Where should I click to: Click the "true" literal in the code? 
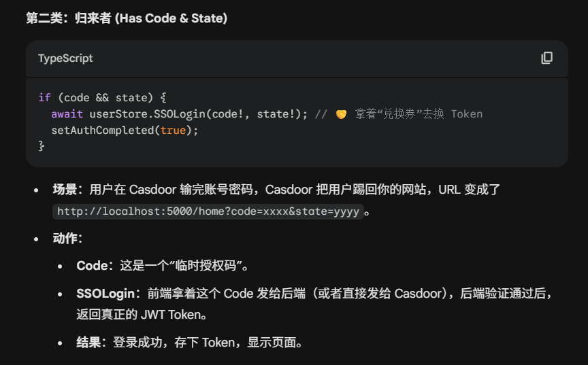tap(172, 130)
